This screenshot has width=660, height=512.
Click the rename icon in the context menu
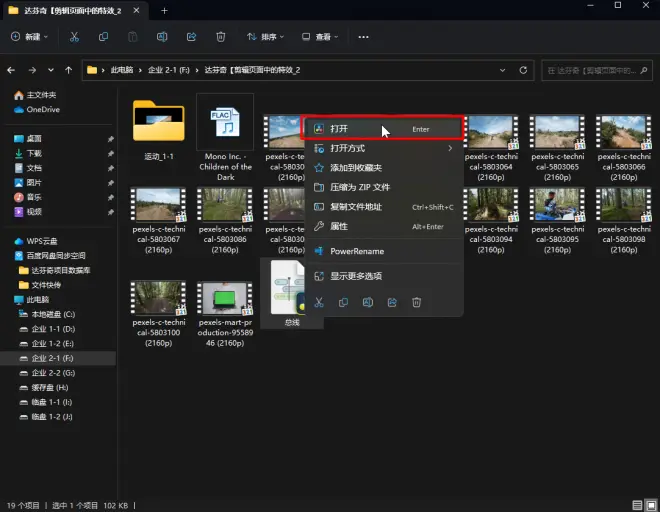tap(368, 302)
